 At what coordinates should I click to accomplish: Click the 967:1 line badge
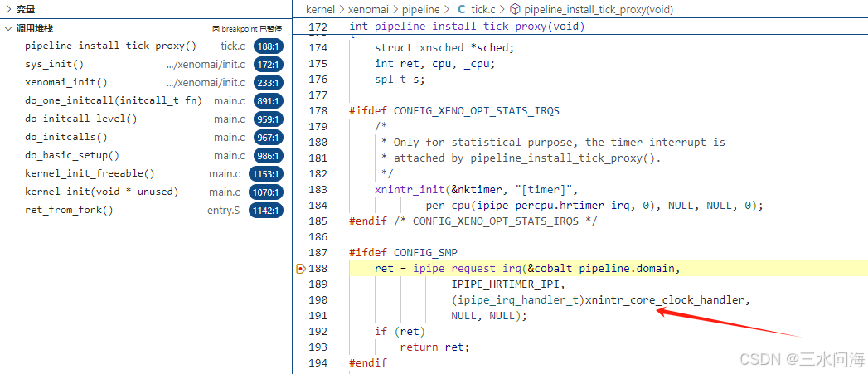coord(269,138)
